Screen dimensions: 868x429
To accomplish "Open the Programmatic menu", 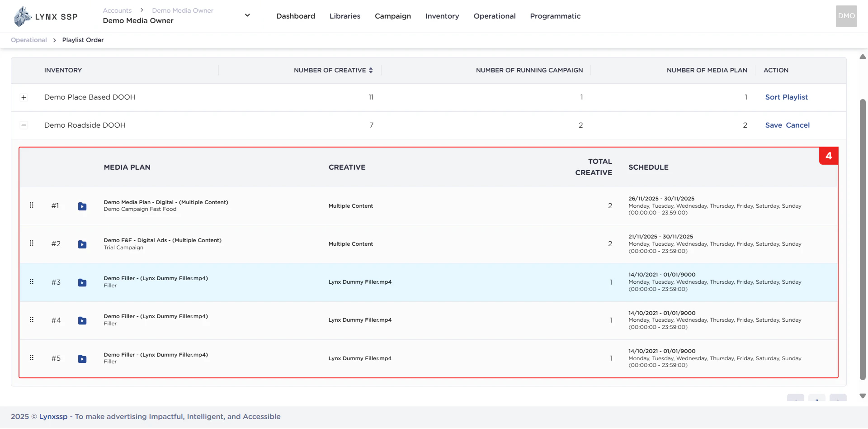I will pyautogui.click(x=555, y=16).
